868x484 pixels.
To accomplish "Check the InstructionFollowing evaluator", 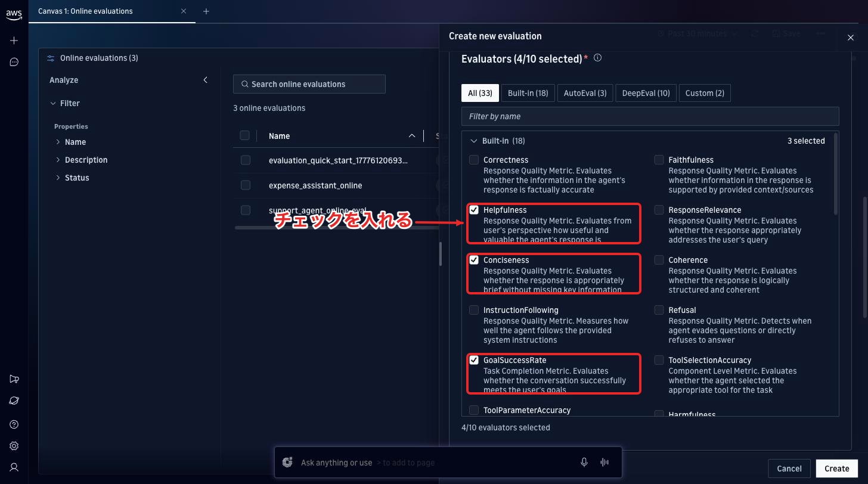I will pos(474,310).
